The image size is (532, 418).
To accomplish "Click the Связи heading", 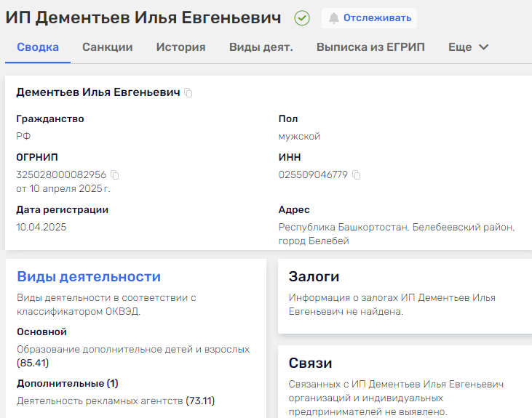I will click(x=310, y=363).
